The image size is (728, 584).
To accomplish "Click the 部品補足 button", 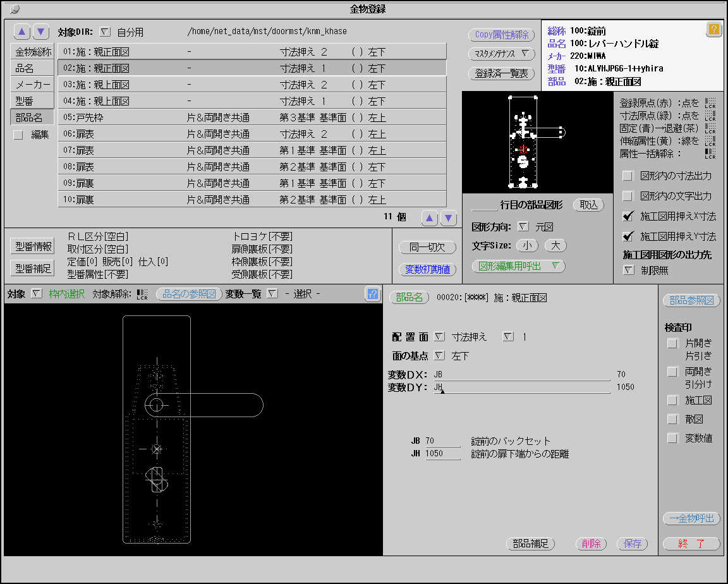I will coord(530,544).
